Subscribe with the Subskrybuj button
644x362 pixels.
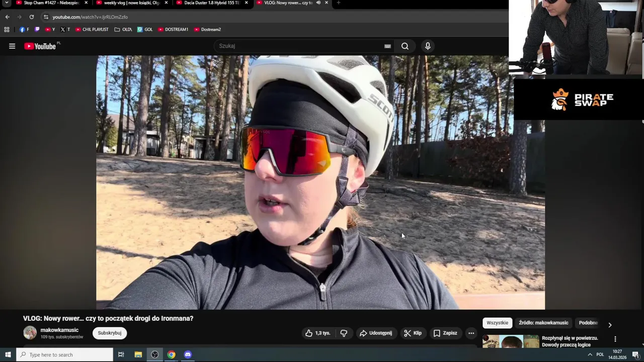110,333
